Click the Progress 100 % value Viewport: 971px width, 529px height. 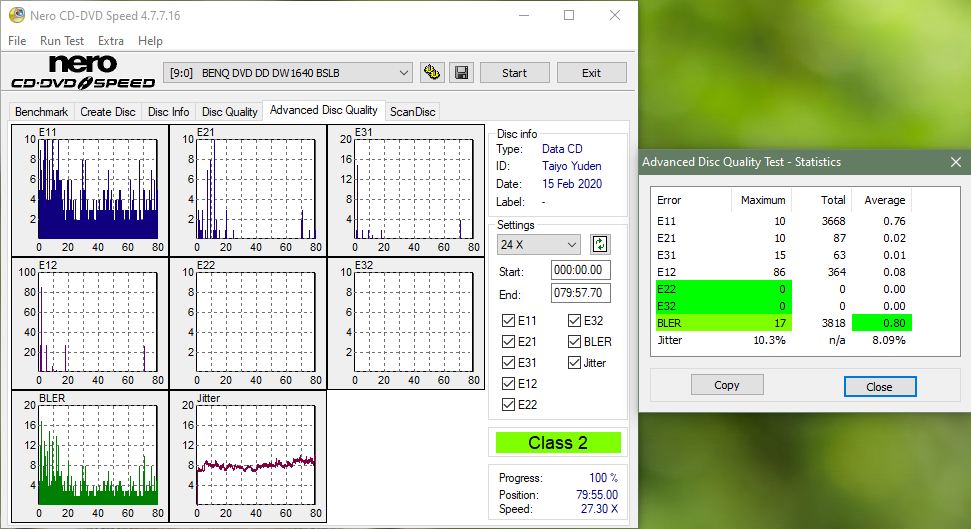pyautogui.click(x=603, y=478)
